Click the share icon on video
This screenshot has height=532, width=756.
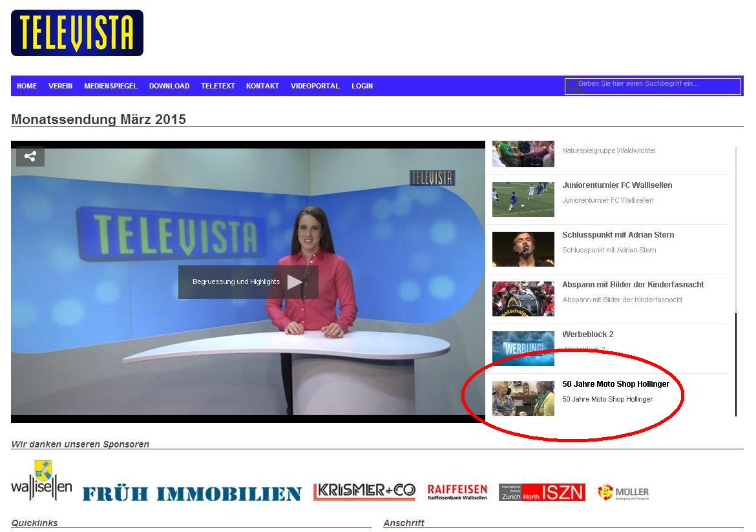[30, 156]
